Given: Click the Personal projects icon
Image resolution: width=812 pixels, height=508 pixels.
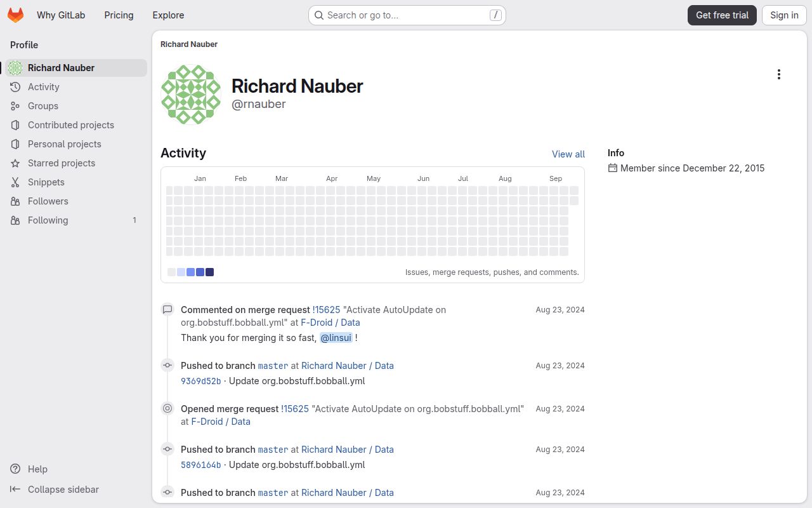Looking at the screenshot, I should pyautogui.click(x=15, y=144).
